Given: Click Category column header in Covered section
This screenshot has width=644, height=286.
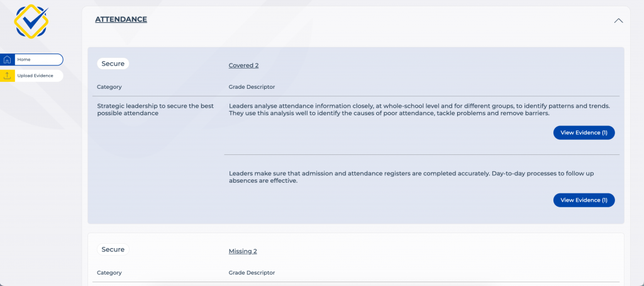Looking at the screenshot, I should [109, 87].
